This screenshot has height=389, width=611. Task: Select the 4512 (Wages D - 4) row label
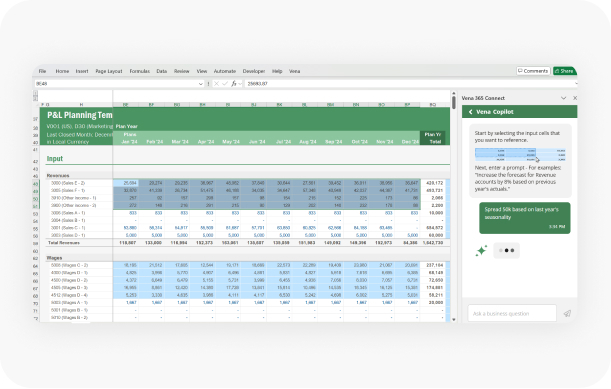click(69, 295)
